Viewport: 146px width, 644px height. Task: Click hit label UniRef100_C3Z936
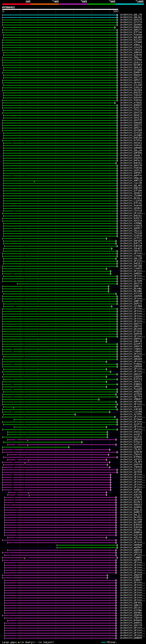pos(131,201)
